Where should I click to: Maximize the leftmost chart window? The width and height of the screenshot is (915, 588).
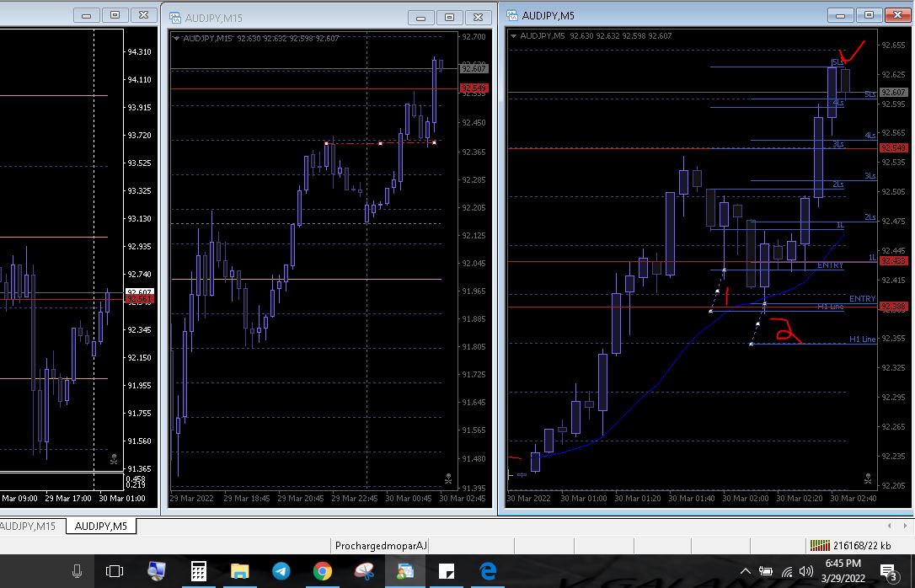tap(115, 15)
